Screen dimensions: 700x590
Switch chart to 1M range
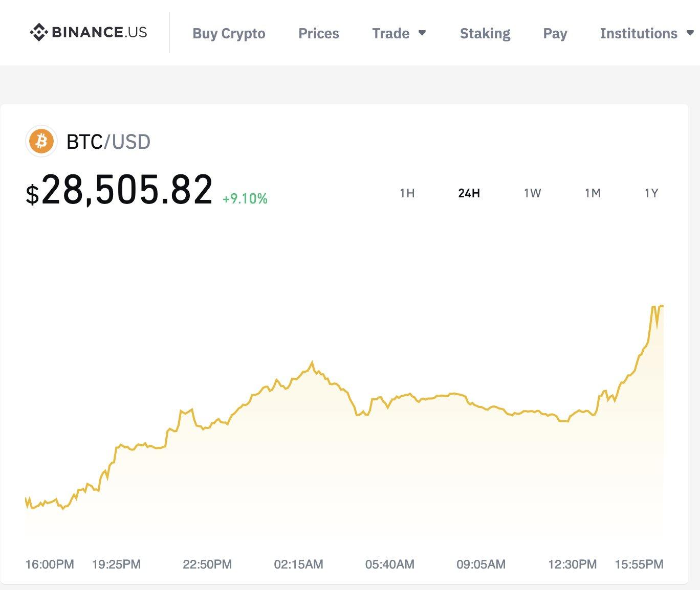(x=593, y=193)
